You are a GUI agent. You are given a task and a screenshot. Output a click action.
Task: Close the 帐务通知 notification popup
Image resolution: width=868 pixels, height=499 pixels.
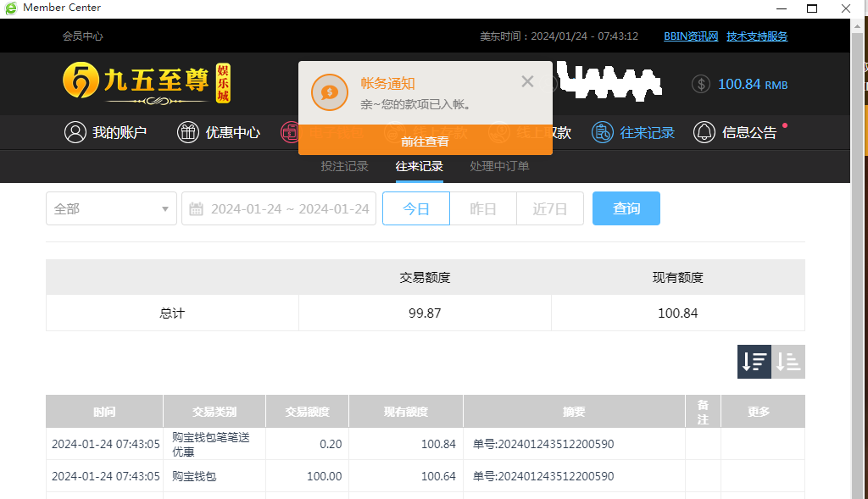pos(527,81)
